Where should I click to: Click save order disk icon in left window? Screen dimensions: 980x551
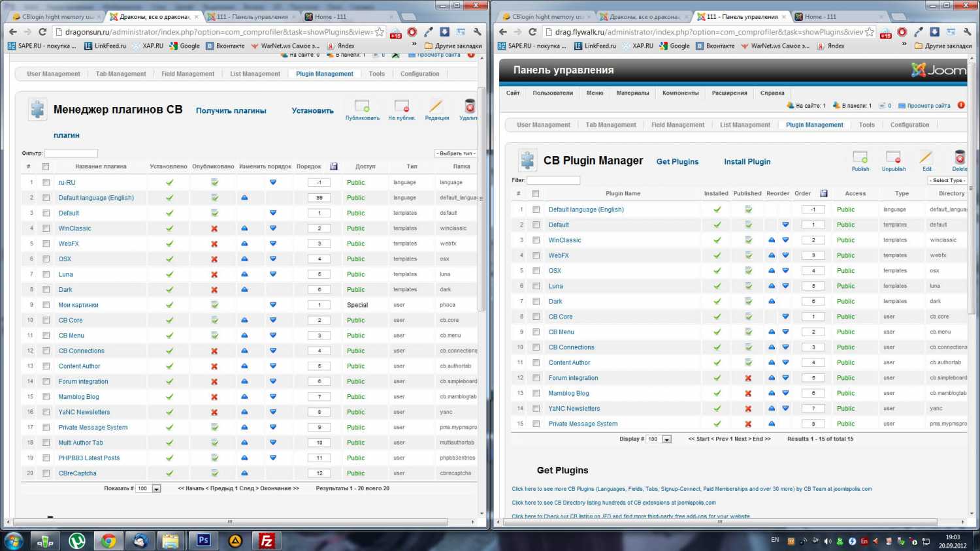click(334, 166)
